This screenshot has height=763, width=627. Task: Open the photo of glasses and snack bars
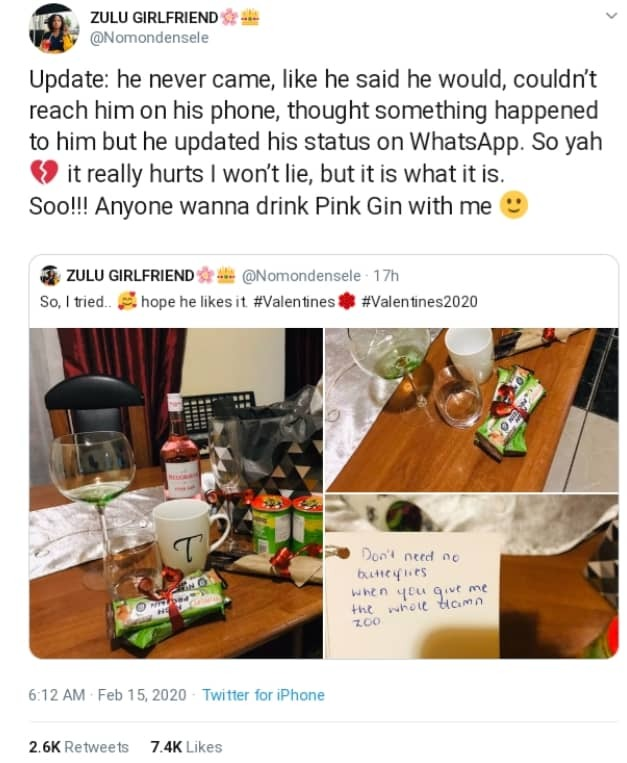click(472, 410)
